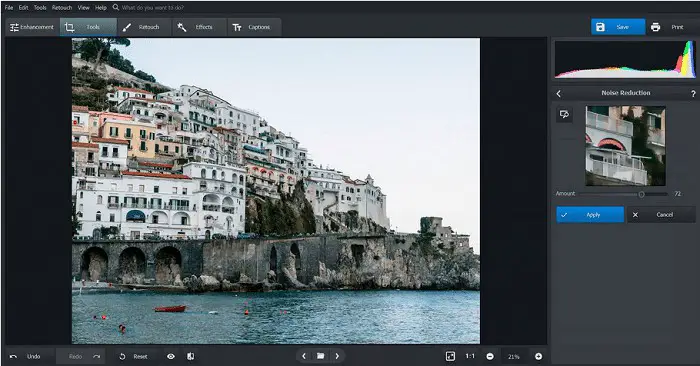Apply the noise reduction

590,215
